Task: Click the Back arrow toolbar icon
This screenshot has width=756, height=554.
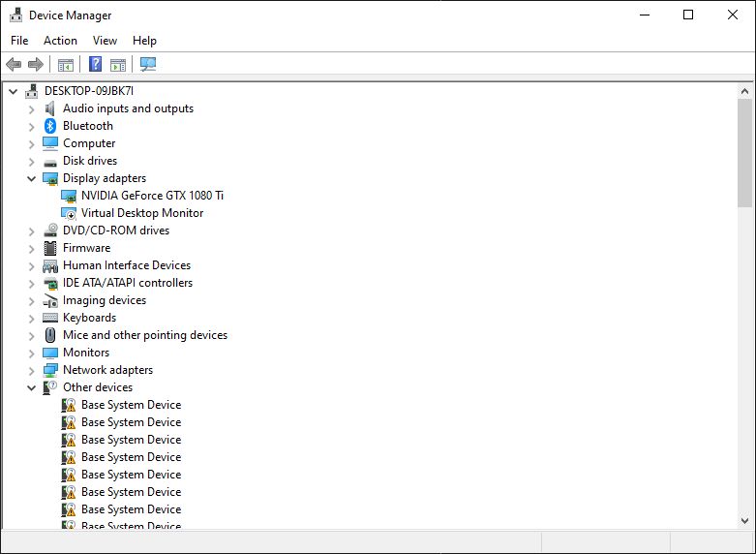Action: (14, 64)
